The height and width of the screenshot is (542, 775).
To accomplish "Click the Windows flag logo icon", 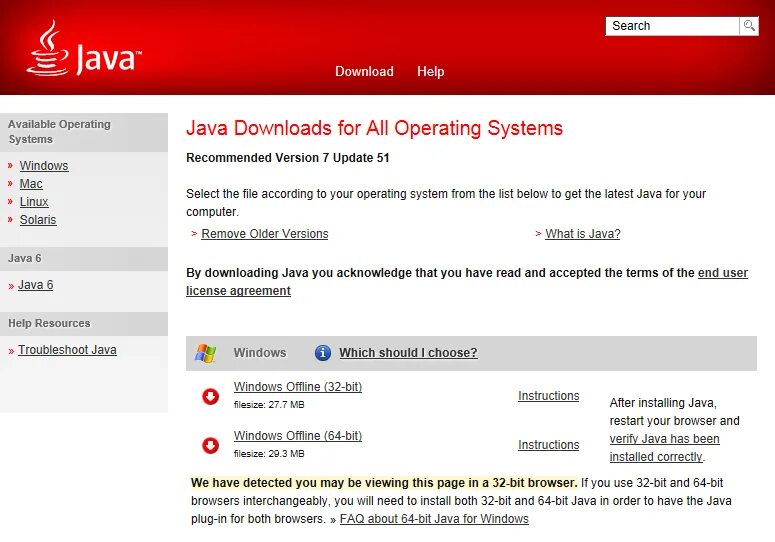I will pos(206,353).
